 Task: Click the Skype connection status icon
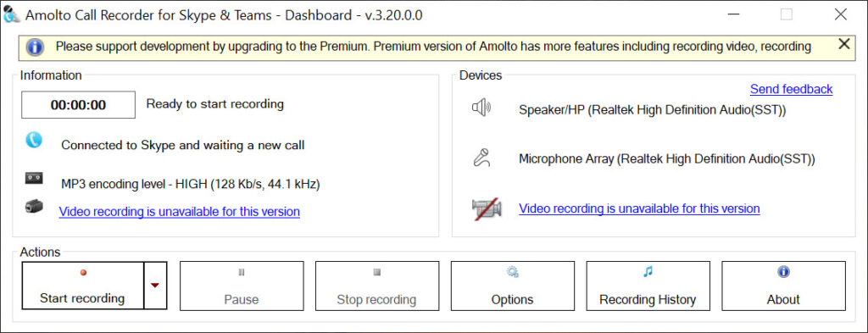[34, 141]
